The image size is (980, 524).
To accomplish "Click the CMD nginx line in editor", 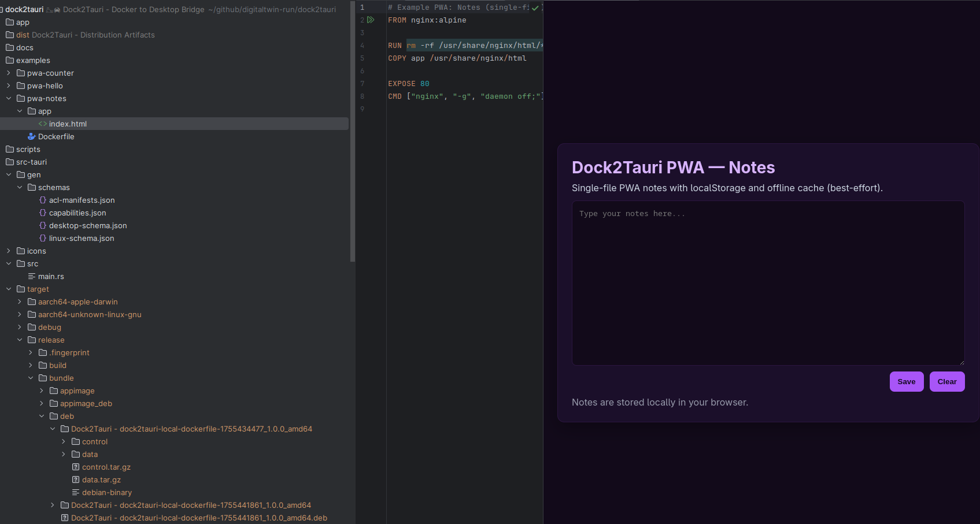I will click(x=465, y=96).
